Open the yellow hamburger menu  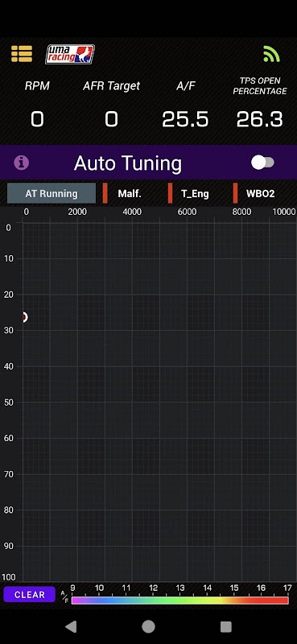coord(22,54)
